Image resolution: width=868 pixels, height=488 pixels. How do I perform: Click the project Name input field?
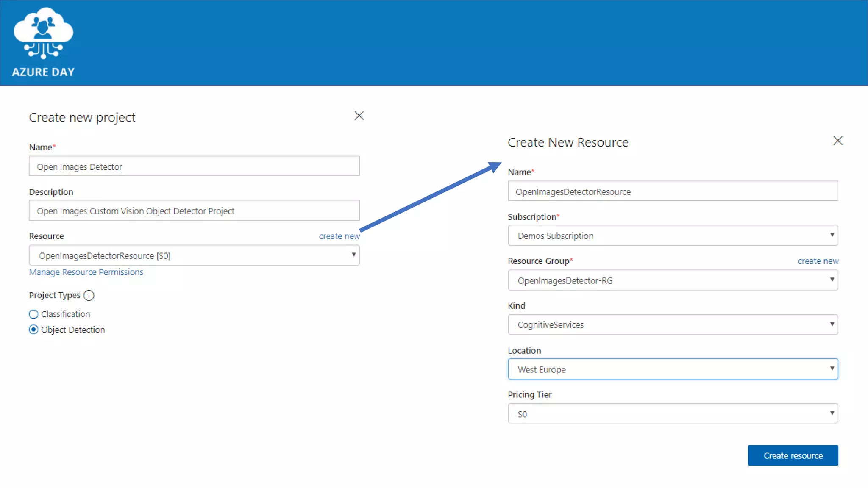[x=194, y=166]
